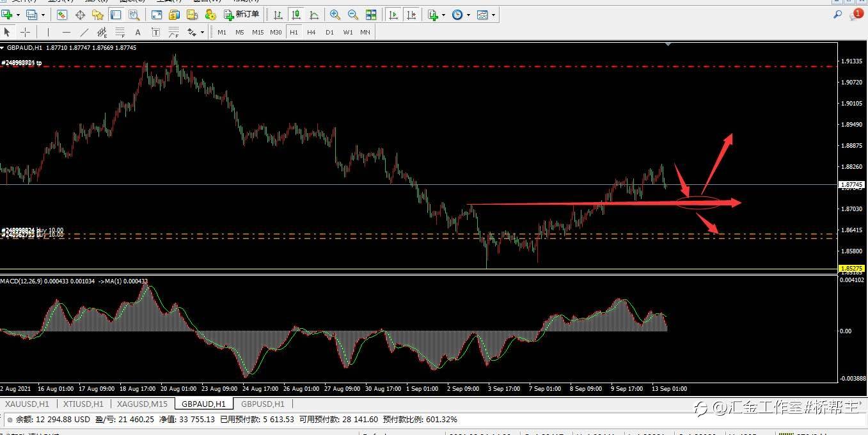Click the expand-arrows icon left of the coin icon
The height and width of the screenshot is (435, 868).
pyautogui.click(x=157, y=15)
